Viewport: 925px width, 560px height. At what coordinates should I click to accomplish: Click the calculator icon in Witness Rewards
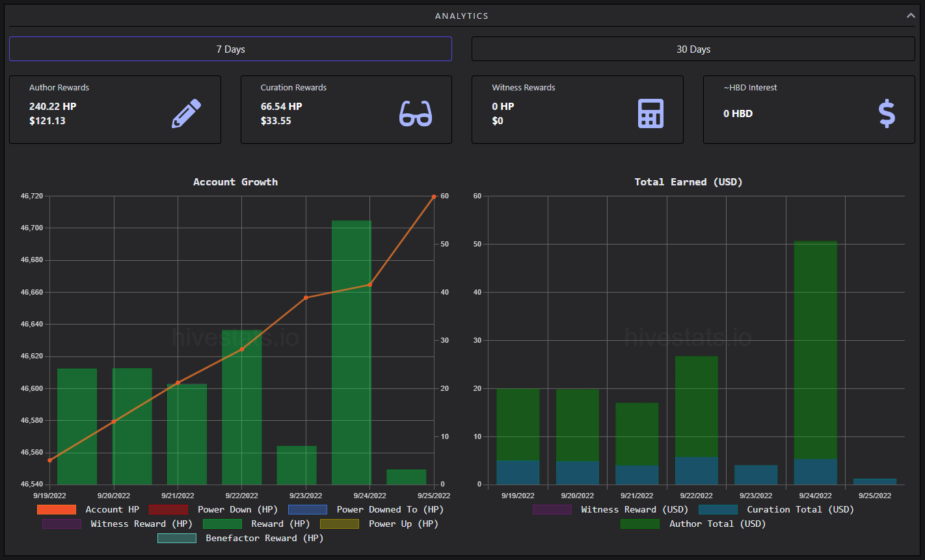(650, 114)
